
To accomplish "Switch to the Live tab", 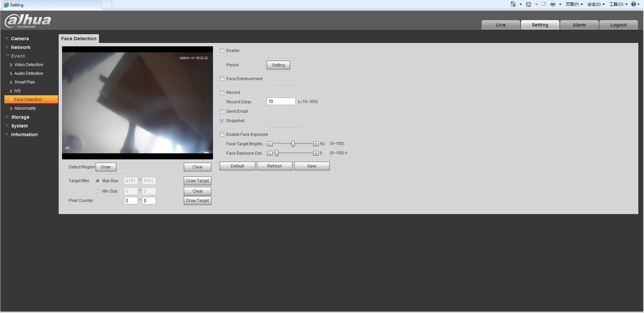I will point(501,25).
